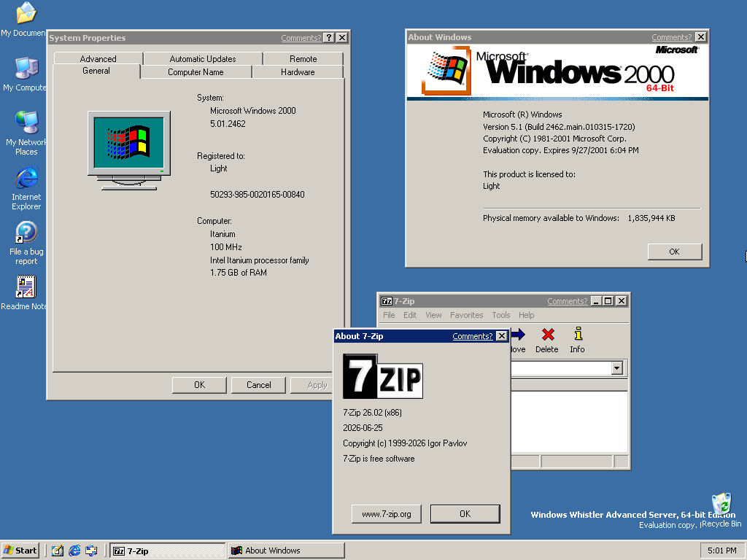Screen dimensions: 747x560
Task: Open the Edit menu in 7-Zip
Action: click(410, 315)
